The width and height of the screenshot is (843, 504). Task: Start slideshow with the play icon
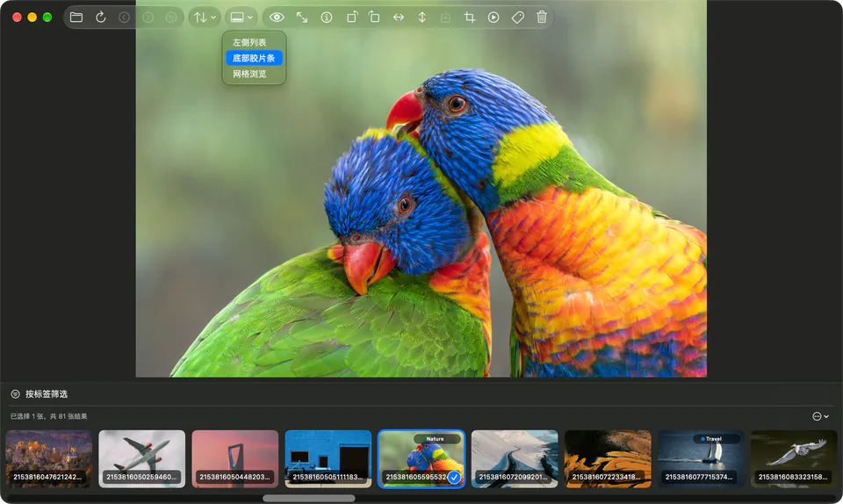tap(494, 18)
